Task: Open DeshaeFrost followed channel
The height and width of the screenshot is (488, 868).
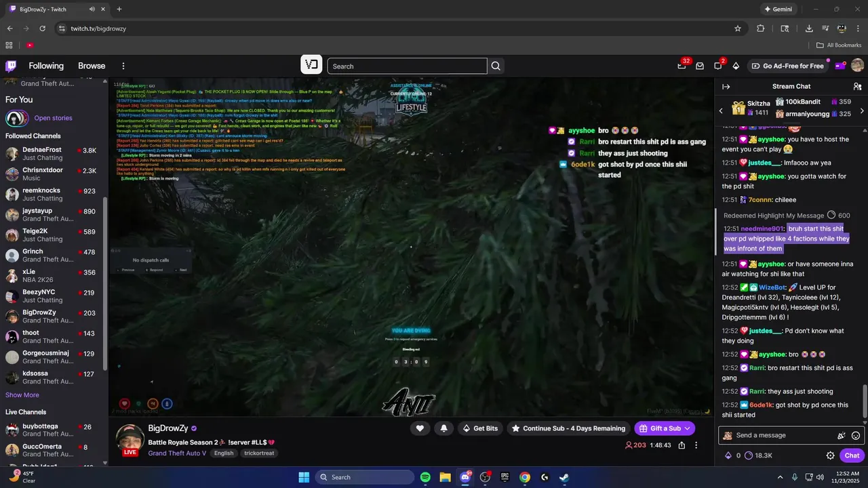Action: (x=53, y=154)
